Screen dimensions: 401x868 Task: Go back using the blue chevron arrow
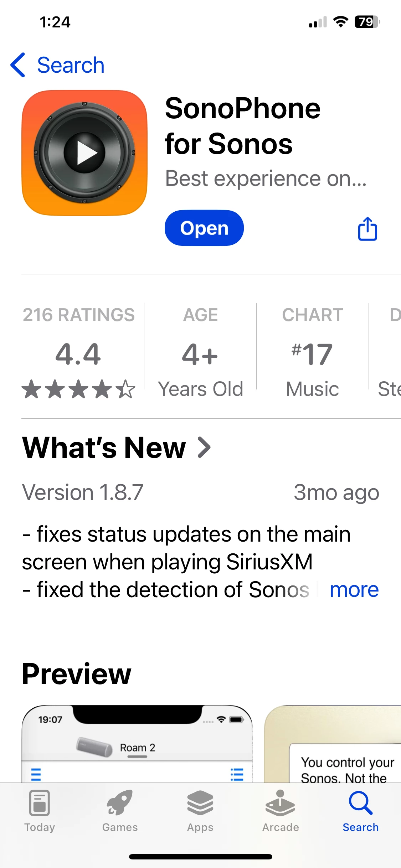18,65
